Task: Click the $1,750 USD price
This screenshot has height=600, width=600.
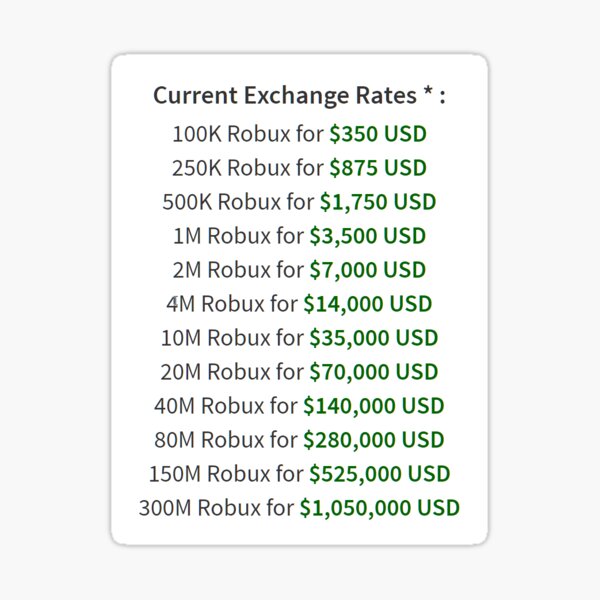Action: tap(378, 201)
